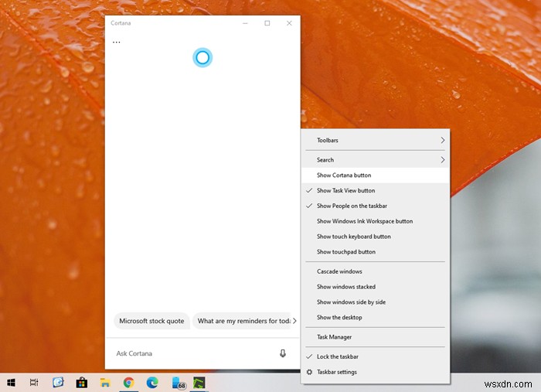Toggle Show Task View button option
541x392 pixels.
click(376, 190)
